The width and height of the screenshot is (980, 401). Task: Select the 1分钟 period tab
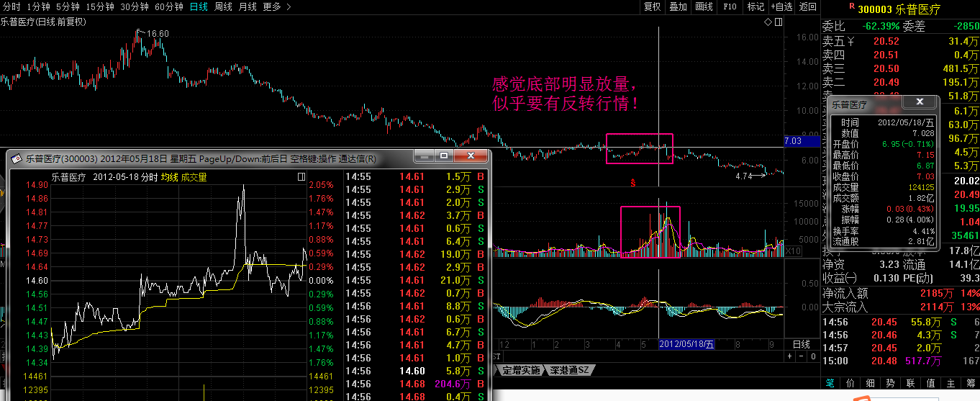click(38, 6)
